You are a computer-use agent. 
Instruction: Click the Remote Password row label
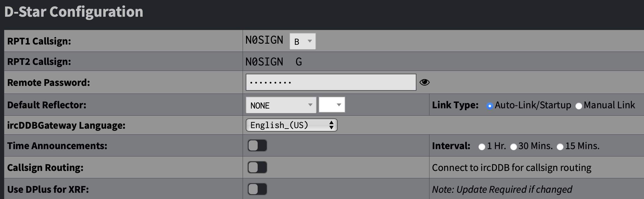(x=48, y=82)
